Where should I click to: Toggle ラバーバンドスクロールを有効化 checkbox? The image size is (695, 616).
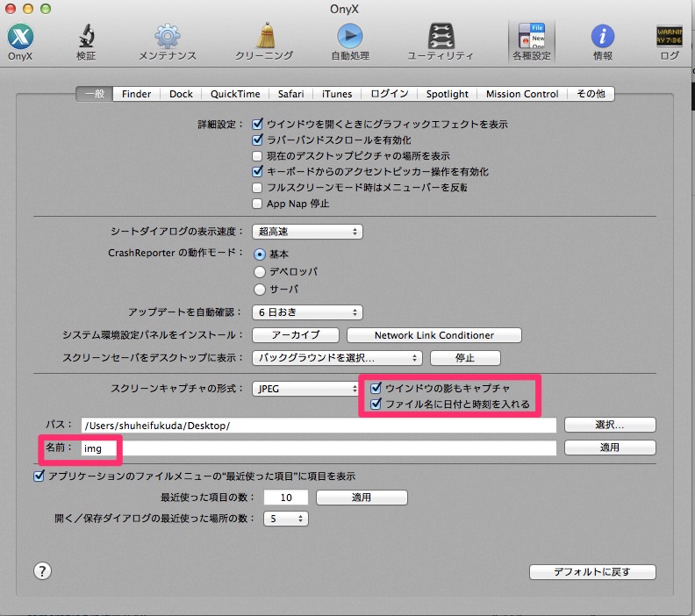(x=257, y=140)
